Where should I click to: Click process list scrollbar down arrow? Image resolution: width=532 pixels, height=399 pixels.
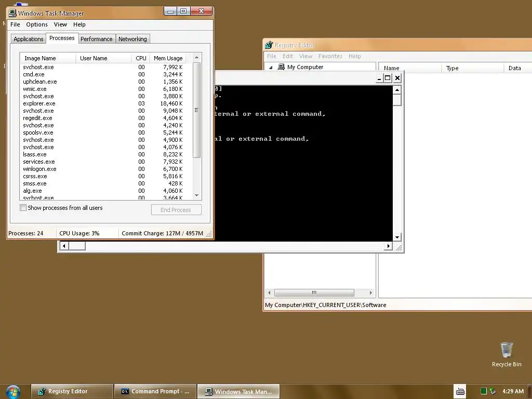pyautogui.click(x=196, y=195)
